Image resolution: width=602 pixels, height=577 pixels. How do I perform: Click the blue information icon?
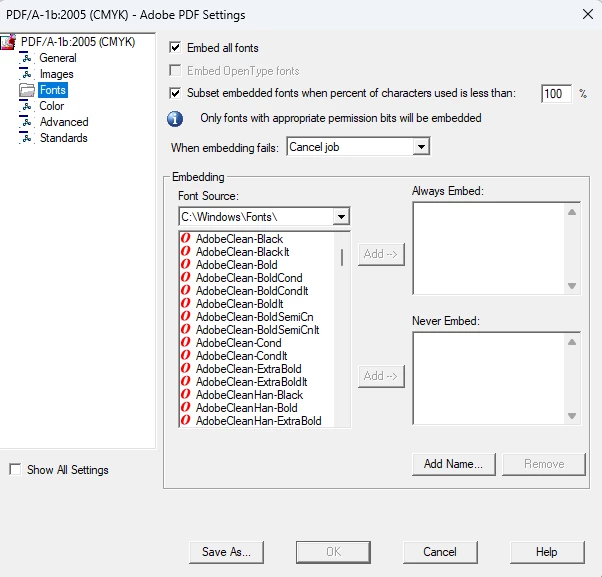click(175, 119)
